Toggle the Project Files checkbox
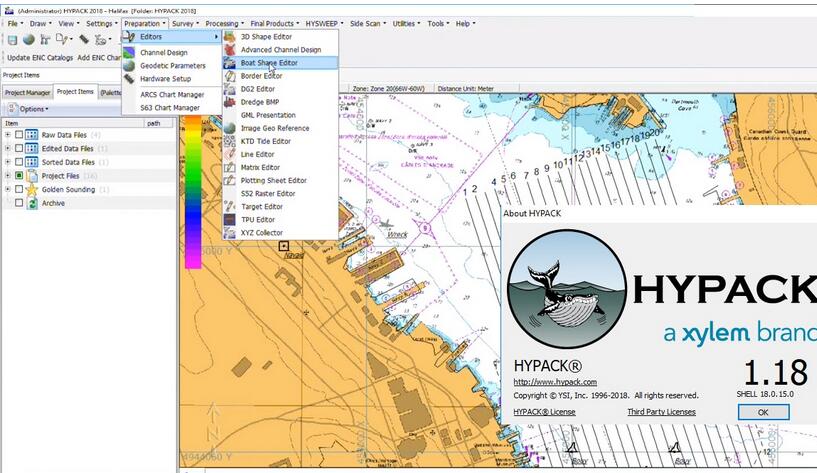817x473 pixels. pyautogui.click(x=19, y=176)
